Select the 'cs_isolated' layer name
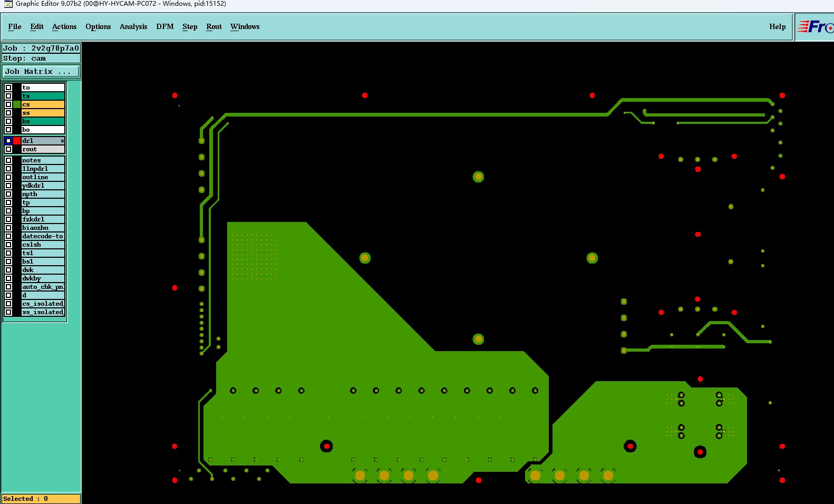Screen dimensions: 834x504 point(43,304)
